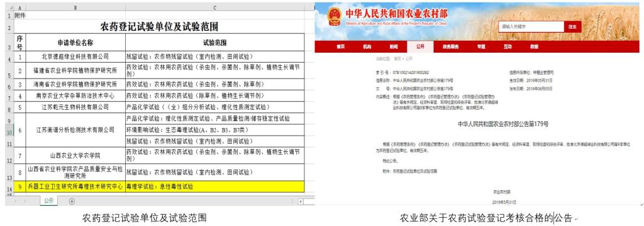
Task: Focus the 请输入关键字 search field
Action: [531, 26]
